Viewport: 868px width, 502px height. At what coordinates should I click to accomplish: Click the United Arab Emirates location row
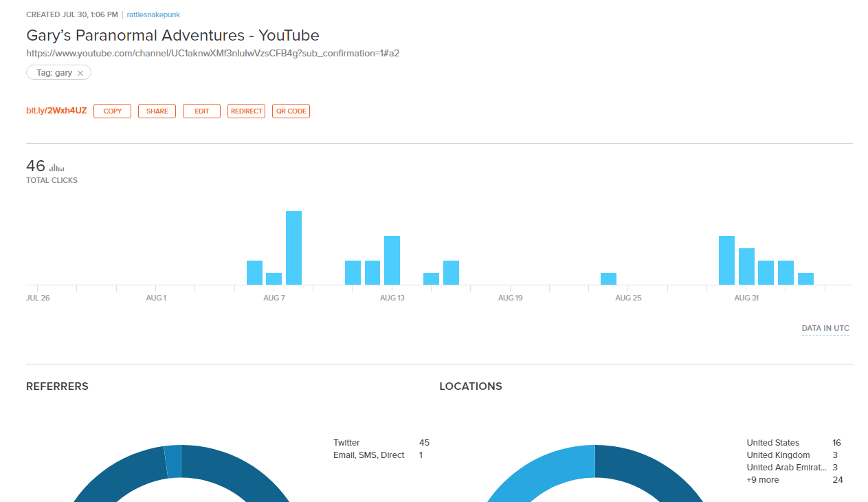pyautogui.click(x=794, y=468)
